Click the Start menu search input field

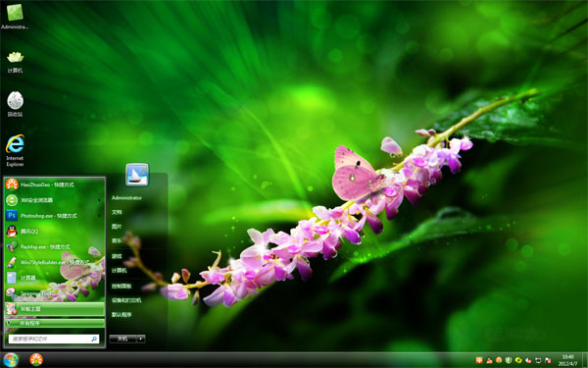54,339
